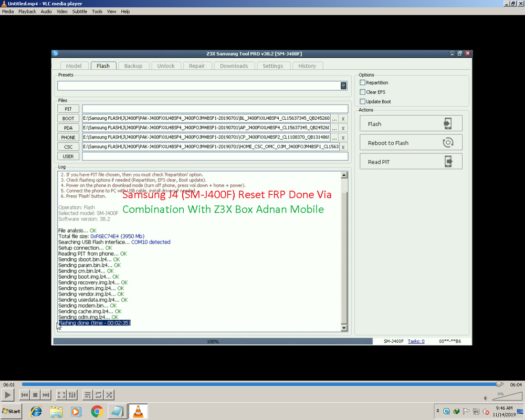Click Reboot to Flash button
Screen dimensions: 525x420
[411, 143]
